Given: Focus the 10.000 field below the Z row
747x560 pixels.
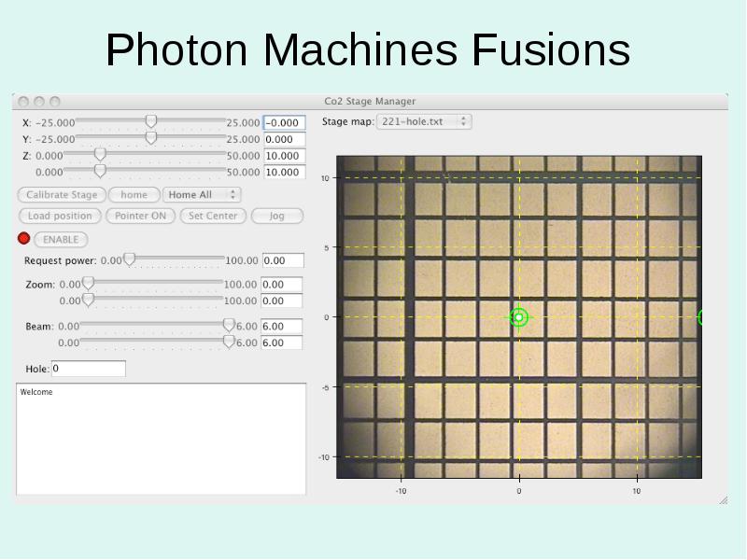Looking at the screenshot, I should click(284, 173).
